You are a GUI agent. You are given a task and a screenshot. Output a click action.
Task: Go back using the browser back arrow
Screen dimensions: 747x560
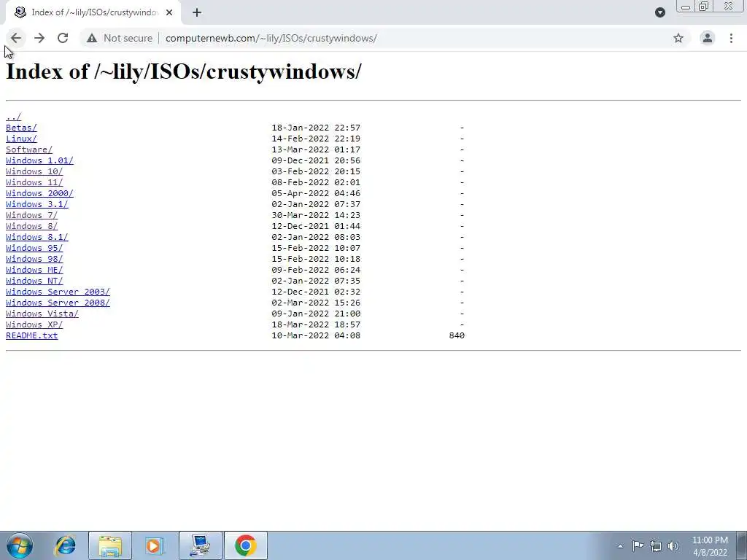[16, 38]
